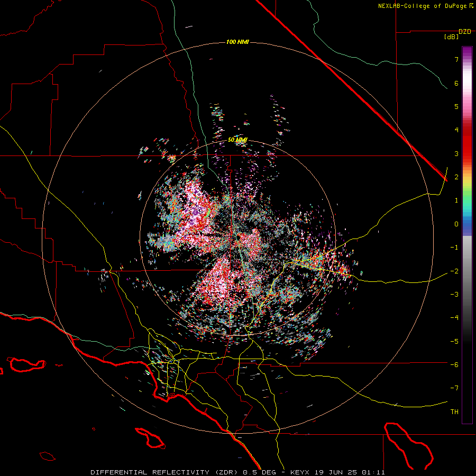Click the -3 value on the dB scale

[454, 295]
